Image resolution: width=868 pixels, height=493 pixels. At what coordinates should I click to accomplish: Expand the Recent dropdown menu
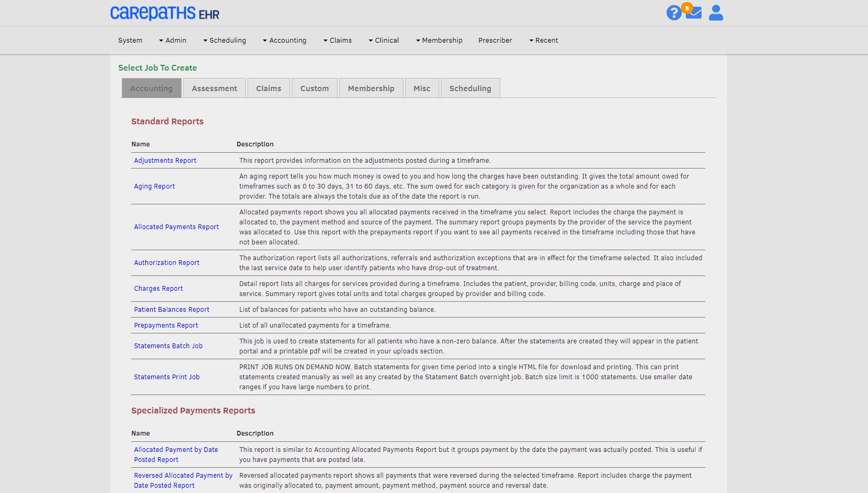[x=544, y=41]
